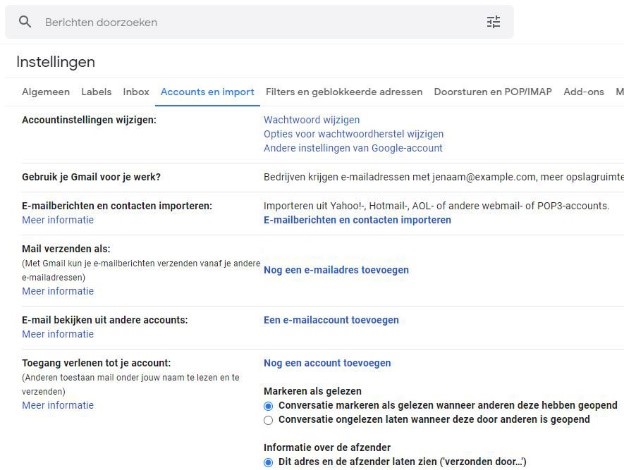Click Nog een account toevoegen
The image size is (624, 470).
click(327, 363)
